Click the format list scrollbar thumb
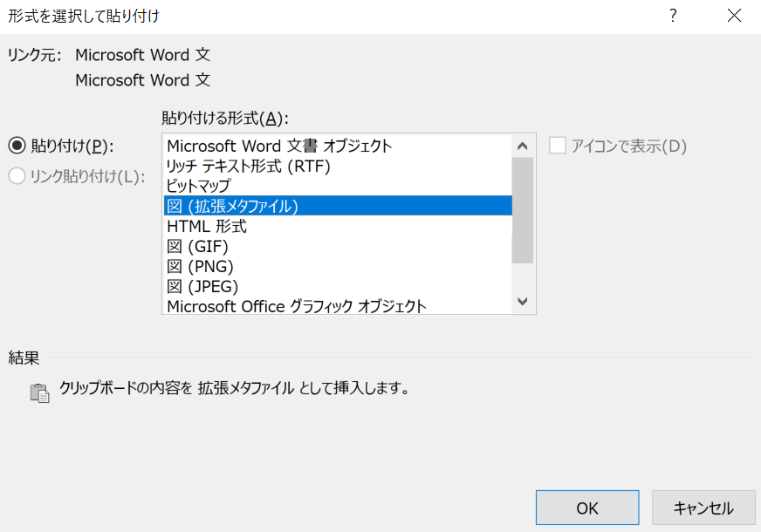Screen dimensions: 761x532 (x=523, y=210)
